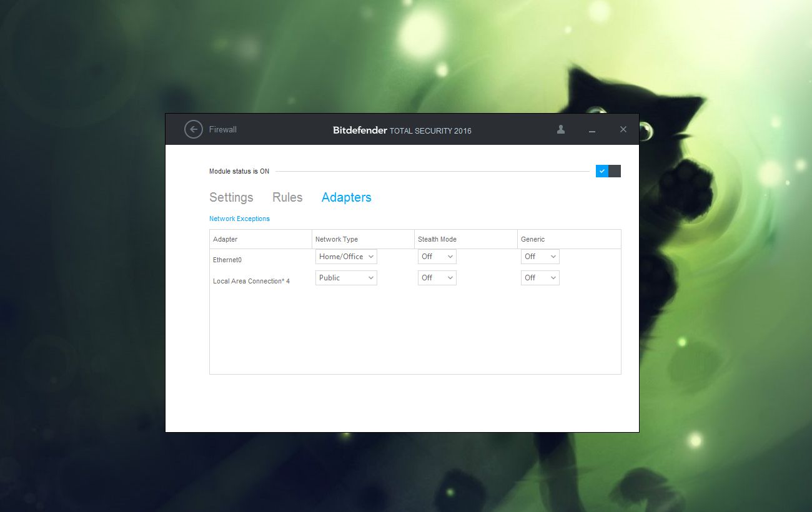This screenshot has width=812, height=512.
Task: Click the Network Type column header
Action: click(363, 239)
